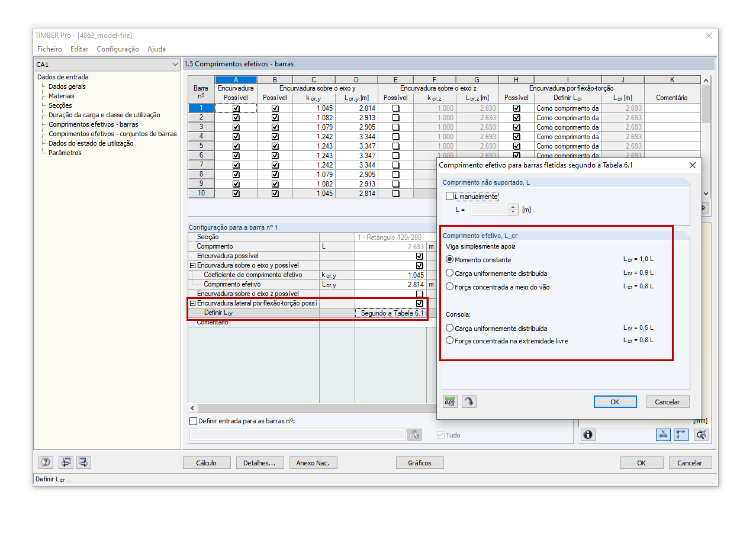Viewport: 756px width, 534px height.
Task: Click Lcr,y cell 3.344 for bar 4
Action: pyautogui.click(x=356, y=137)
